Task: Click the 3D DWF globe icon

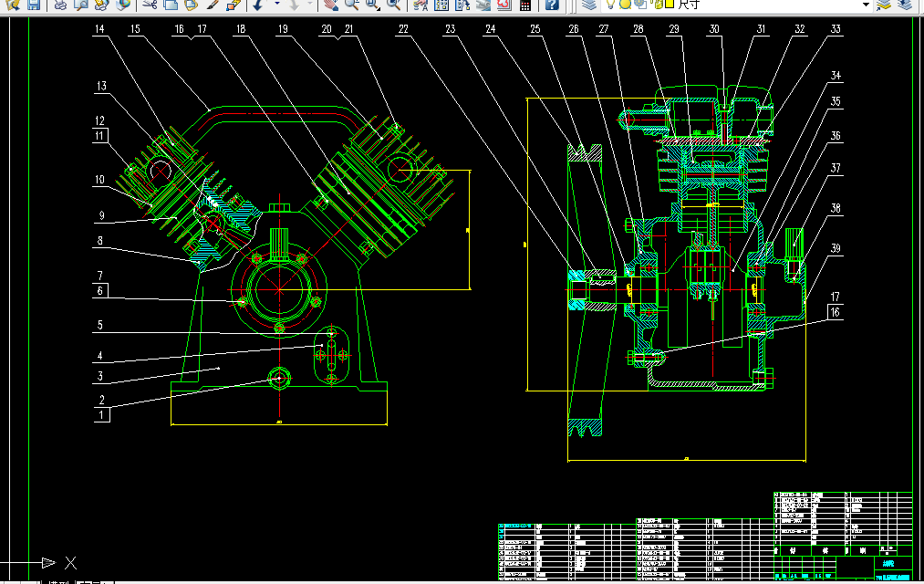Action: pyautogui.click(x=122, y=5)
